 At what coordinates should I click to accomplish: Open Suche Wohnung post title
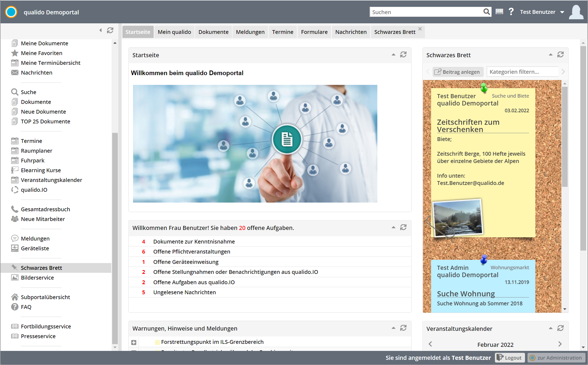(466, 294)
